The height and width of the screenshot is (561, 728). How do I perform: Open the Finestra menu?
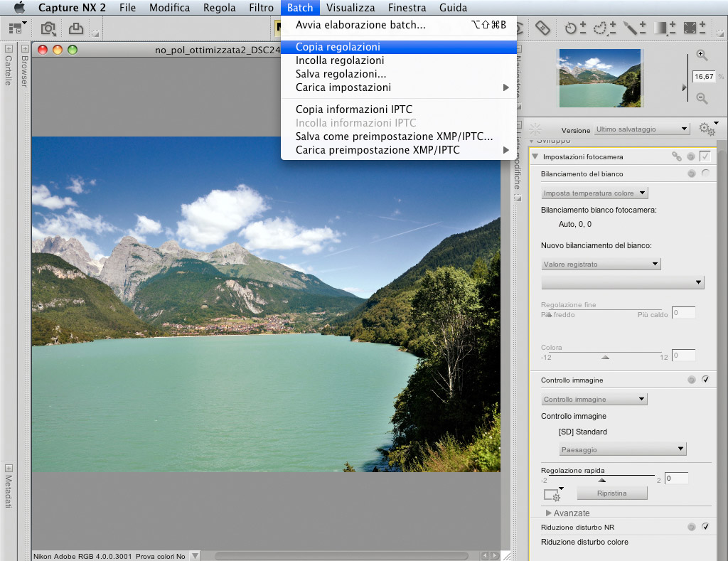407,7
